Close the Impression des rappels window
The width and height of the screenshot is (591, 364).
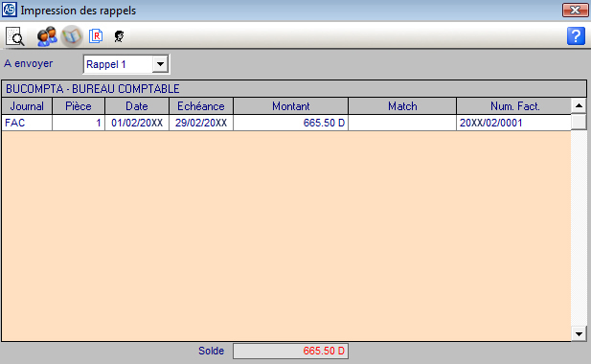tap(575, 10)
